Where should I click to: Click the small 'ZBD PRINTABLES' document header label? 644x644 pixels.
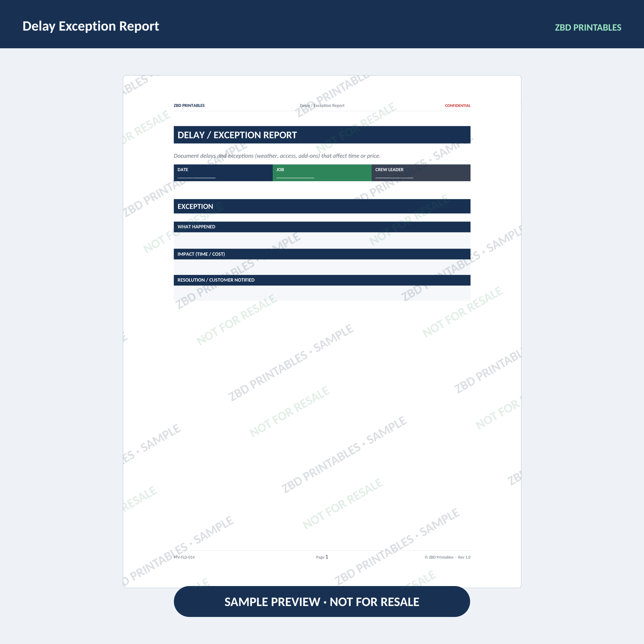[x=189, y=106]
